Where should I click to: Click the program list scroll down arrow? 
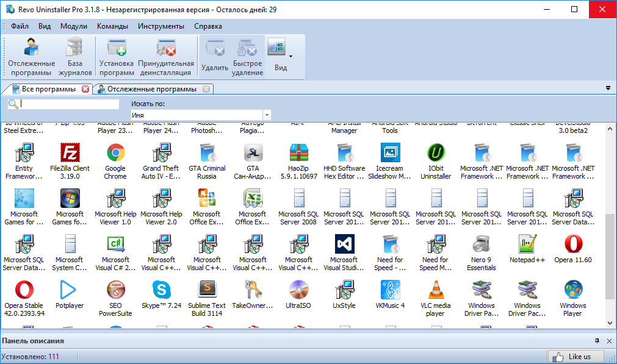point(610,323)
